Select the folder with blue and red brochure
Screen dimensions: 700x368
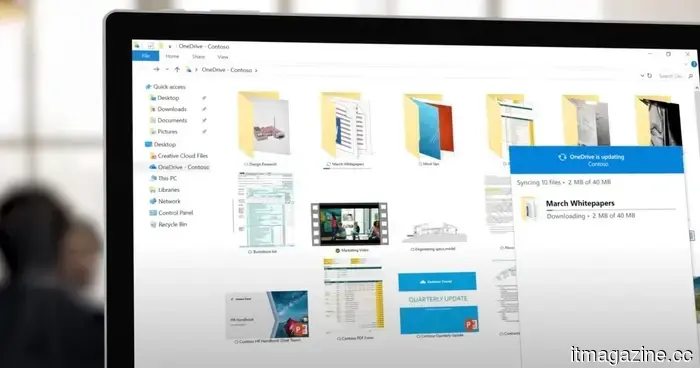[429, 130]
